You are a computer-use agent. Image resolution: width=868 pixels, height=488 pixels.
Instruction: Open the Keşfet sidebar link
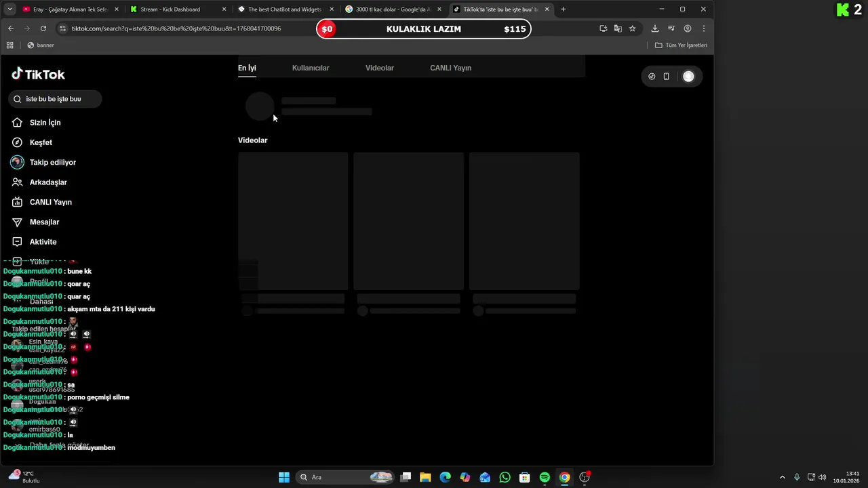click(41, 142)
